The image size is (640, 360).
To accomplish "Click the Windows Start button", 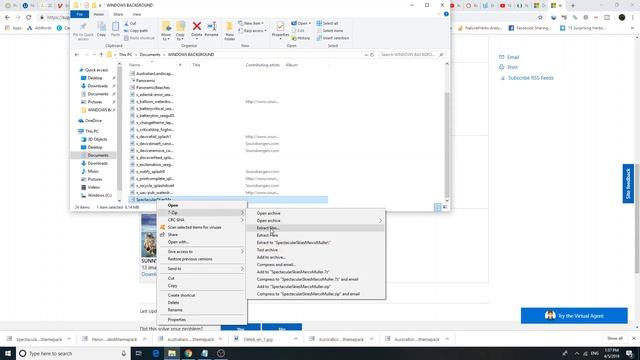I will coord(8,353).
